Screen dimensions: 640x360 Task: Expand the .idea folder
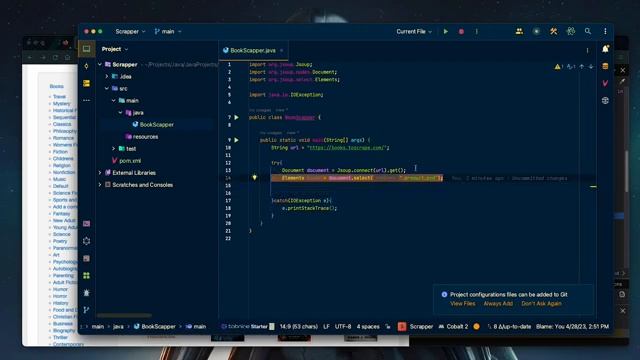click(x=107, y=76)
